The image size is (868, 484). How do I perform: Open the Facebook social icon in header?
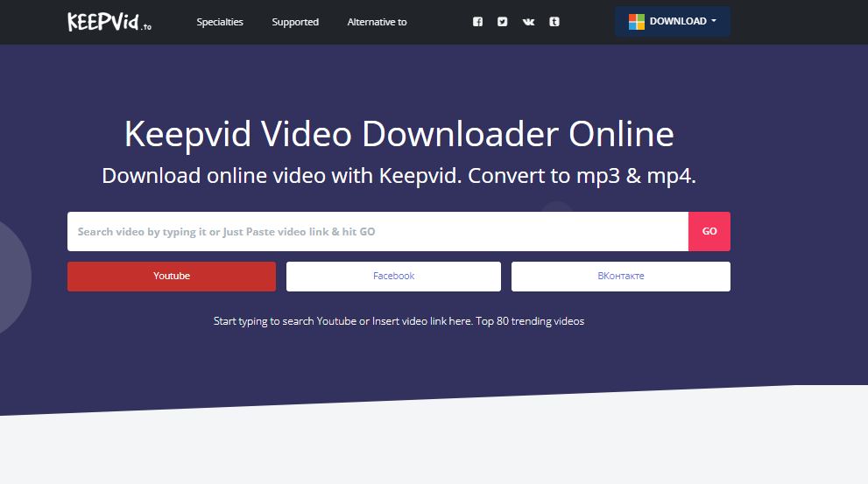[477, 22]
